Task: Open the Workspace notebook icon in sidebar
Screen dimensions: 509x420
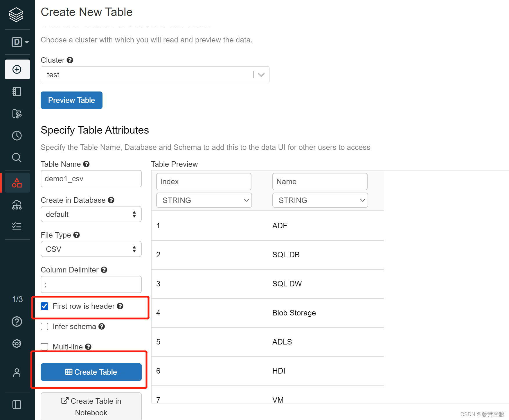Action: click(17, 91)
